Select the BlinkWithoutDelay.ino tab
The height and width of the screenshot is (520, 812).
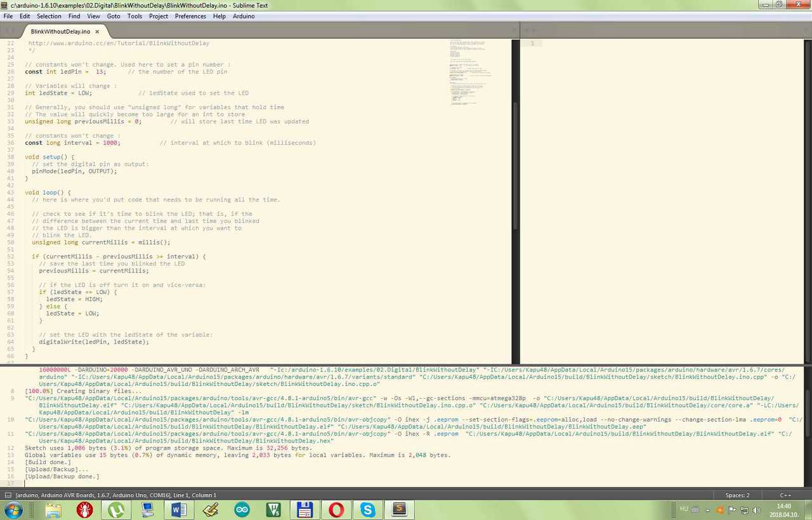pyautogui.click(x=60, y=31)
